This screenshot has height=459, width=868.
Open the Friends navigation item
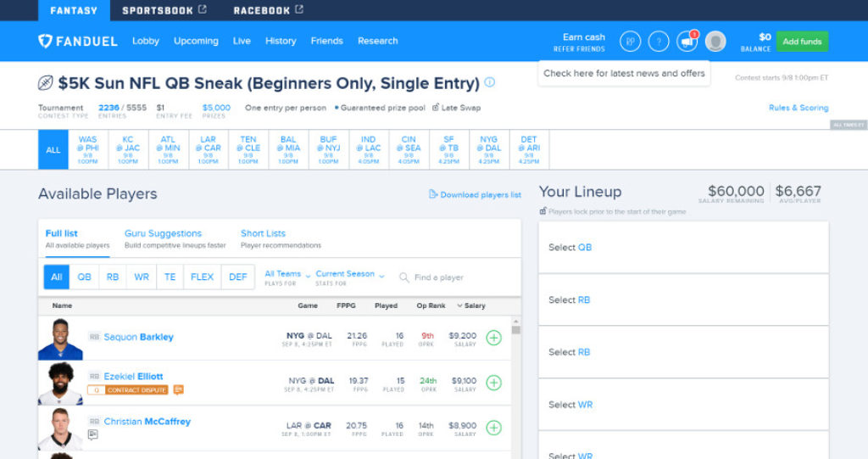coord(326,41)
